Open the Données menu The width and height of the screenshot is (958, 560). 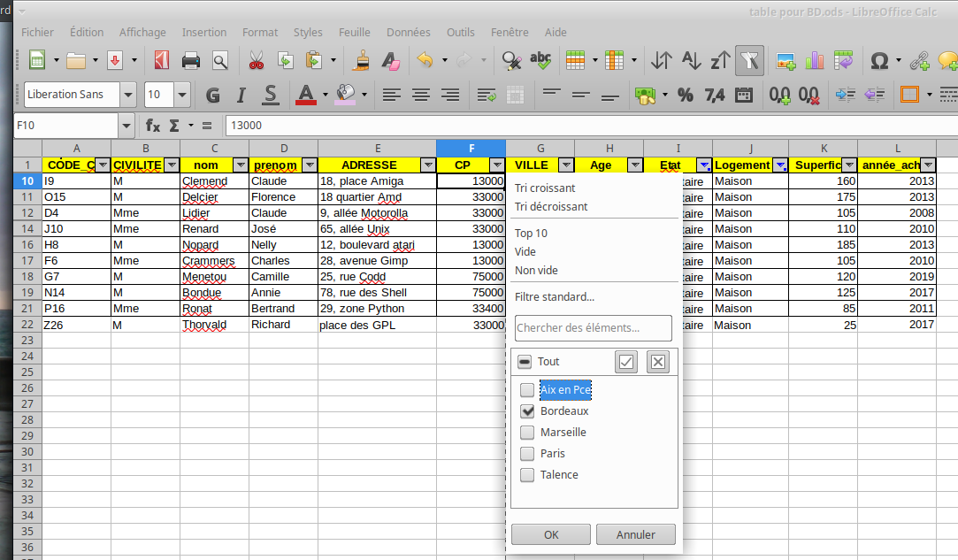click(408, 32)
